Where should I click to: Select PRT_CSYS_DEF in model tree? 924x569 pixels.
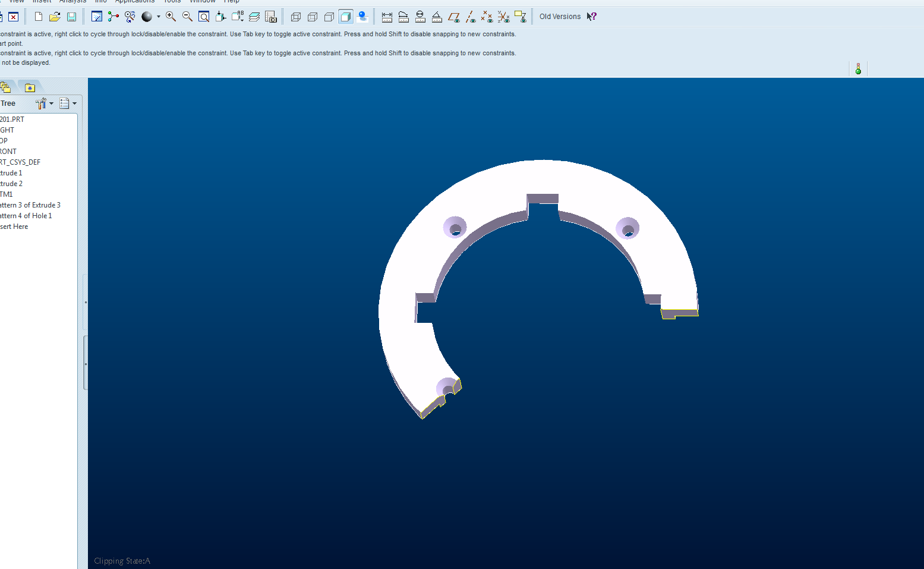click(x=20, y=162)
